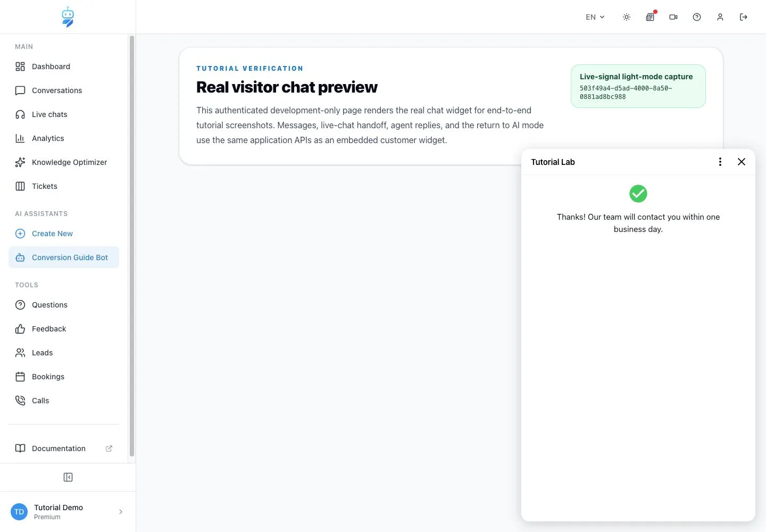Open the Feedback tool
Image resolution: width=766 pixels, height=532 pixels.
[x=64, y=329]
